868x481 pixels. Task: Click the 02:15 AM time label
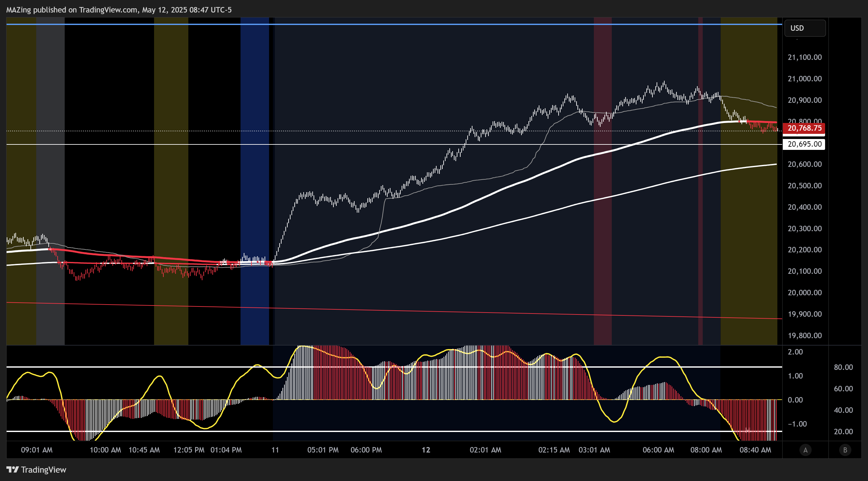554,450
